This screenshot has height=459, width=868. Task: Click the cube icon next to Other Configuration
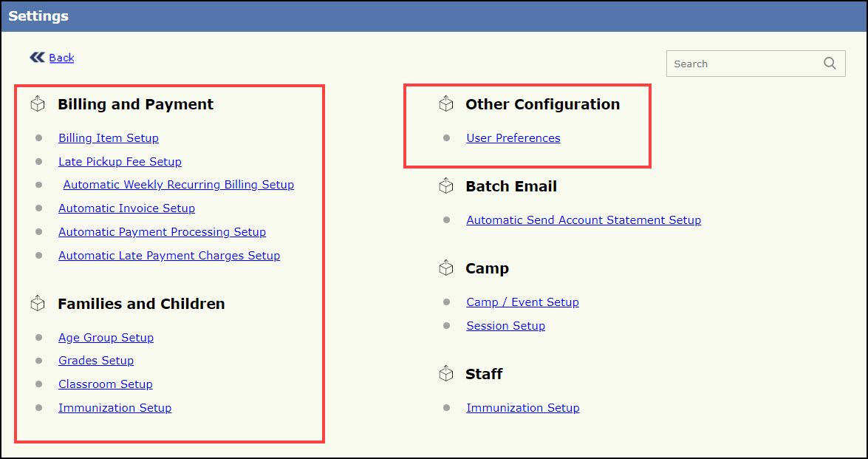coord(445,104)
